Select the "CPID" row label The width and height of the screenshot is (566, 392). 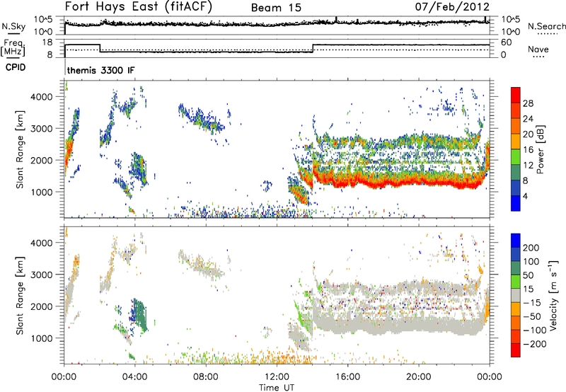(16, 67)
